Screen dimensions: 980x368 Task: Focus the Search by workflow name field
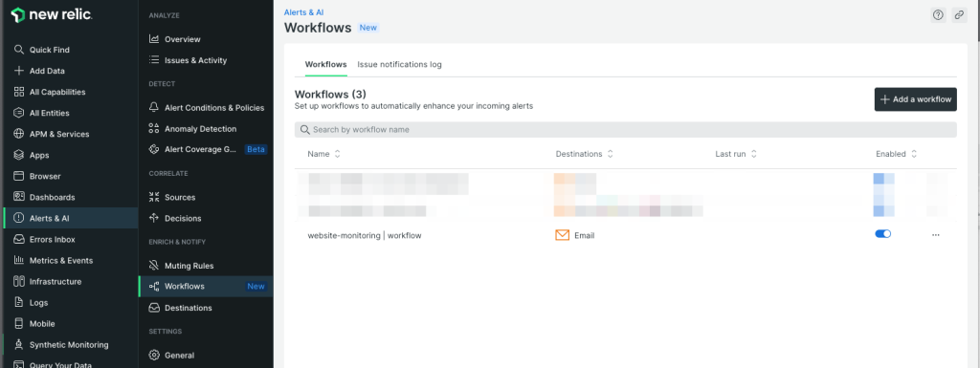coord(626,130)
